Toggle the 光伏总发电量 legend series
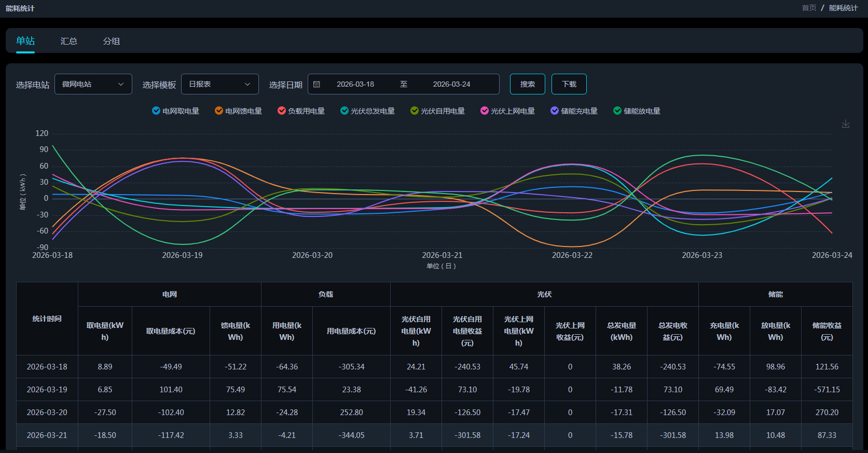The height and width of the screenshot is (453, 868). [367, 111]
